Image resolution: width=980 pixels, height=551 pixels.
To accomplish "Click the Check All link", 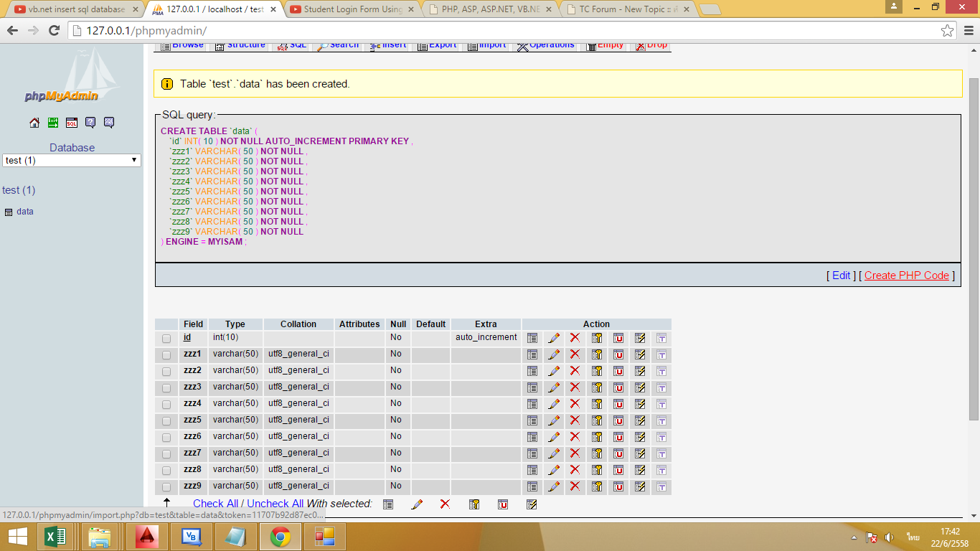I will click(215, 504).
